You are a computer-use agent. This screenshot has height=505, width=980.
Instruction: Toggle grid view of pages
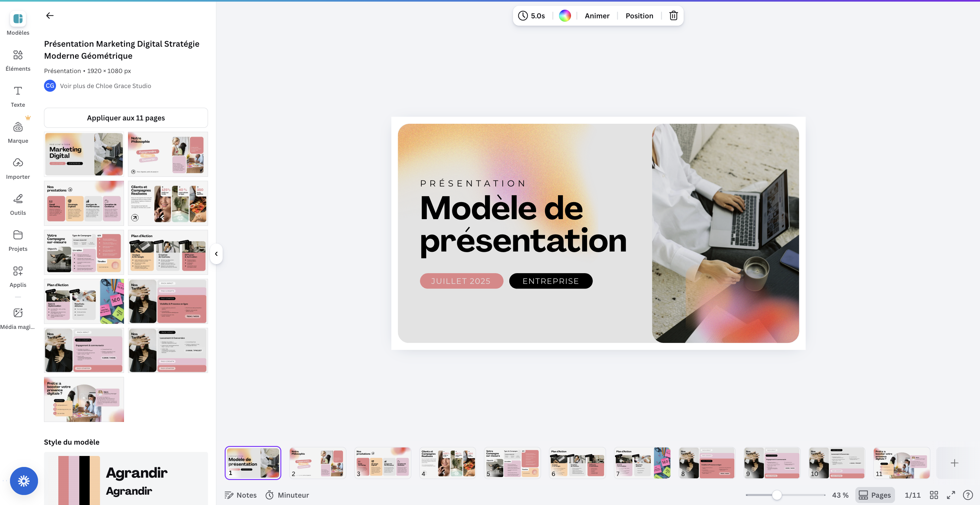[934, 495]
